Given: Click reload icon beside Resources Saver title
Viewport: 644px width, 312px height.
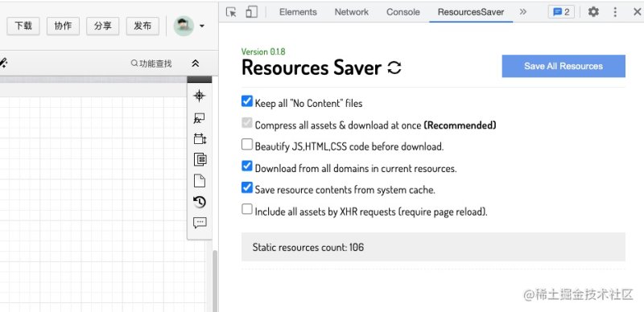Looking at the screenshot, I should click(x=394, y=68).
